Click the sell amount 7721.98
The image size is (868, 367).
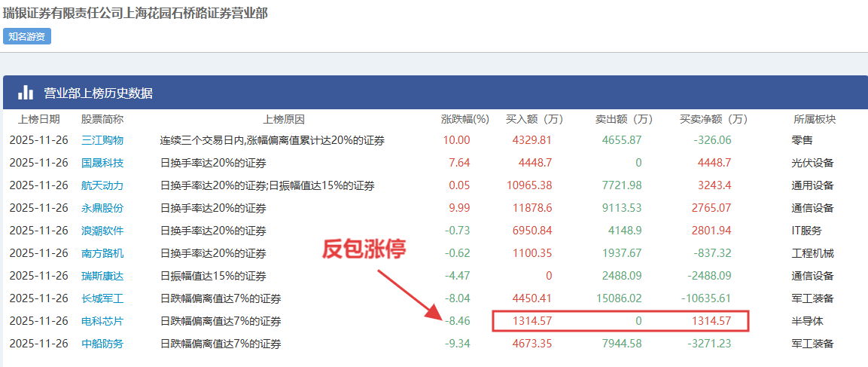623,185
